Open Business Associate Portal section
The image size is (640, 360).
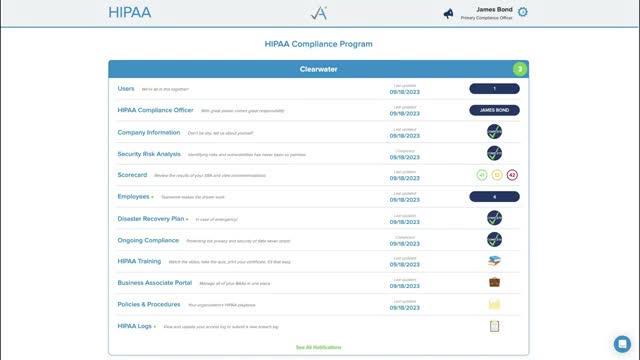click(155, 283)
